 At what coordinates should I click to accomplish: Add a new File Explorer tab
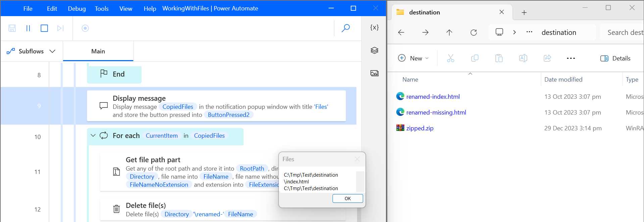(524, 13)
